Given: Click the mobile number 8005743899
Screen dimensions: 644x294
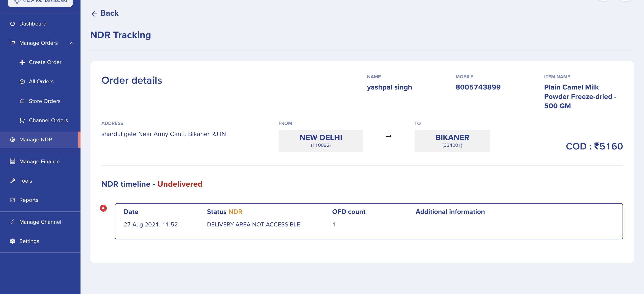Looking at the screenshot, I should [x=478, y=87].
